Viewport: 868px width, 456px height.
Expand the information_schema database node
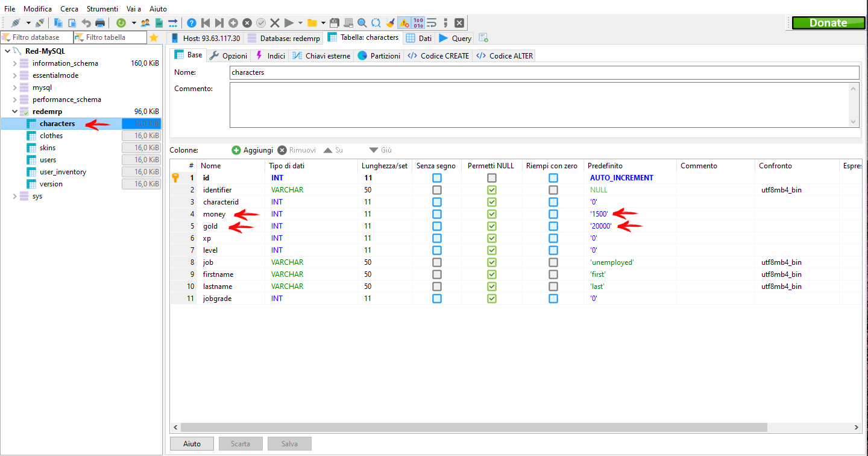14,63
